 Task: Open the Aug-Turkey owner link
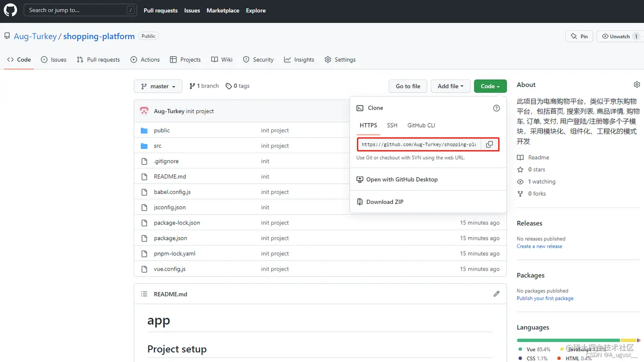(35, 37)
